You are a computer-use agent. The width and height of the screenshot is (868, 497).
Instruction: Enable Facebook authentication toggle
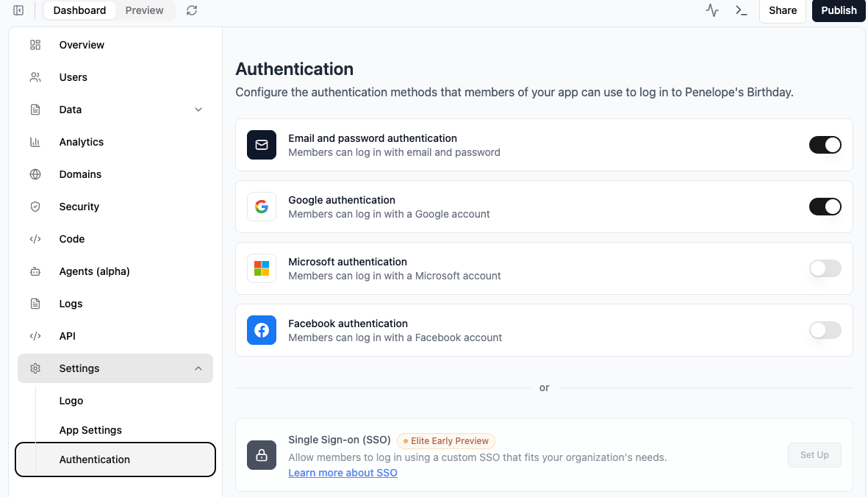tap(825, 330)
